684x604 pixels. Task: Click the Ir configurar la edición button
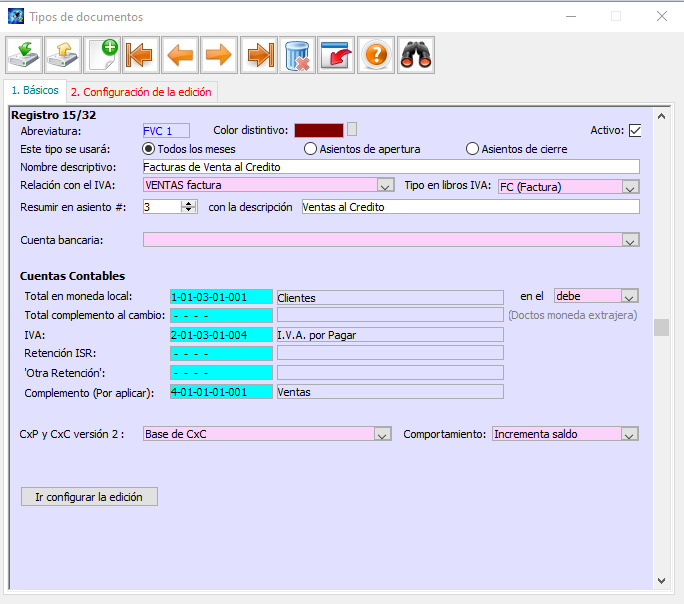coord(89,497)
